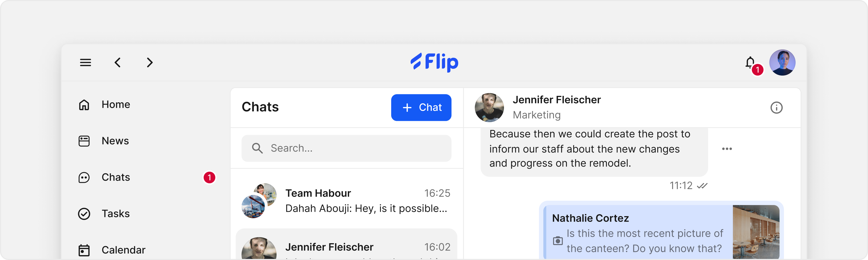Open the quoted Nathalie Cortez message
Screen dimensions: 868x260
tap(662, 232)
